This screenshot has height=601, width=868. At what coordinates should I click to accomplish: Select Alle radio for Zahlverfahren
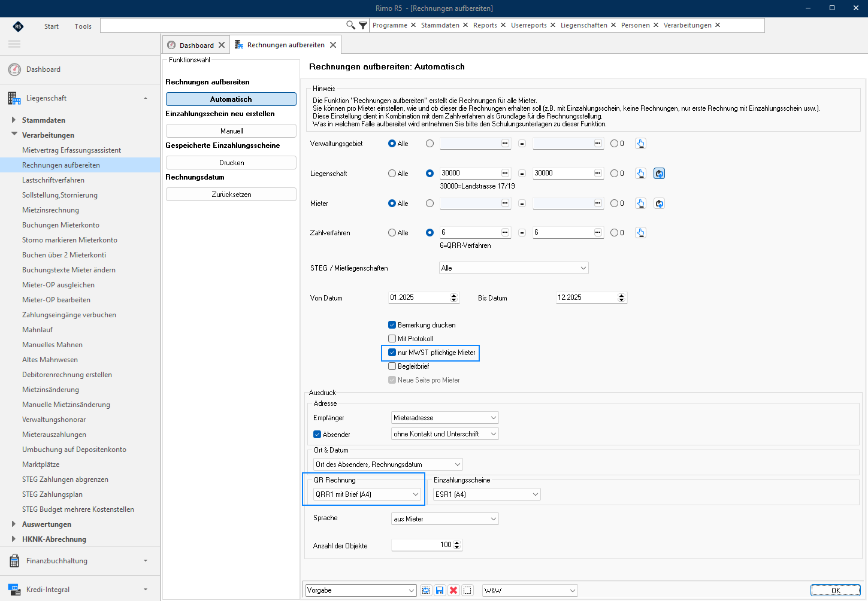pos(392,233)
